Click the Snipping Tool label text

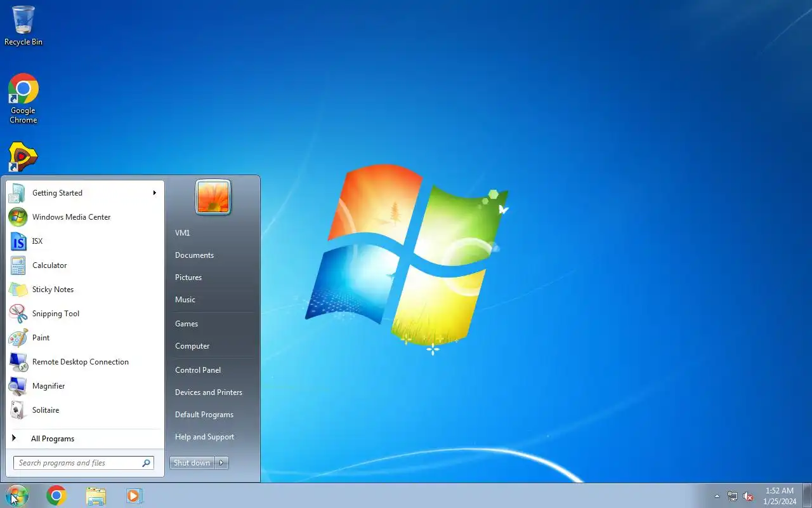56,314
